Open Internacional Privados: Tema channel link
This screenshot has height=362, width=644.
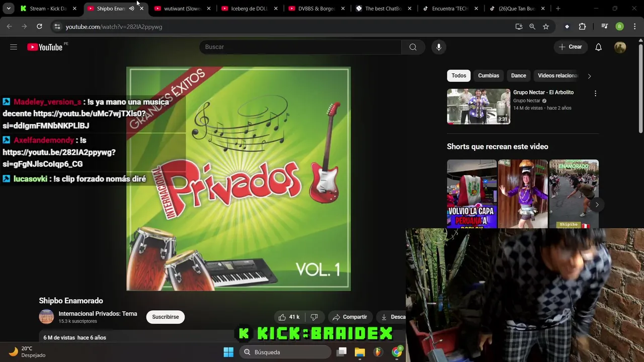point(98,314)
